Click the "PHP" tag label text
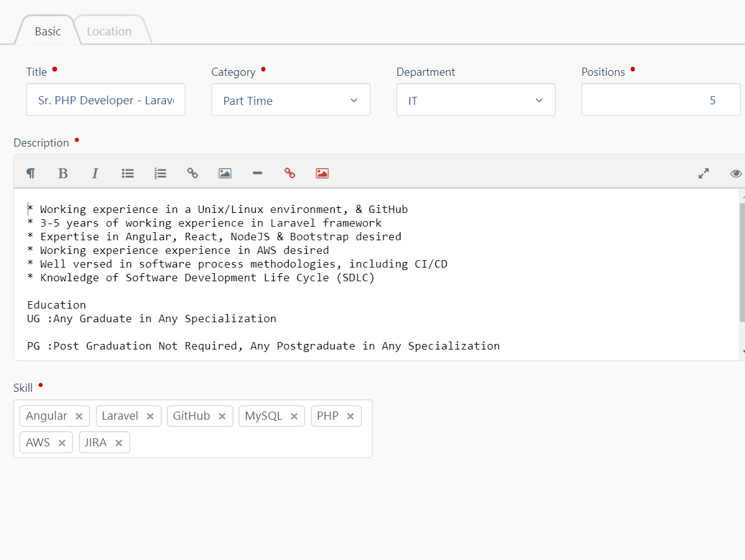Viewport: 745px width, 560px height. 328,416
